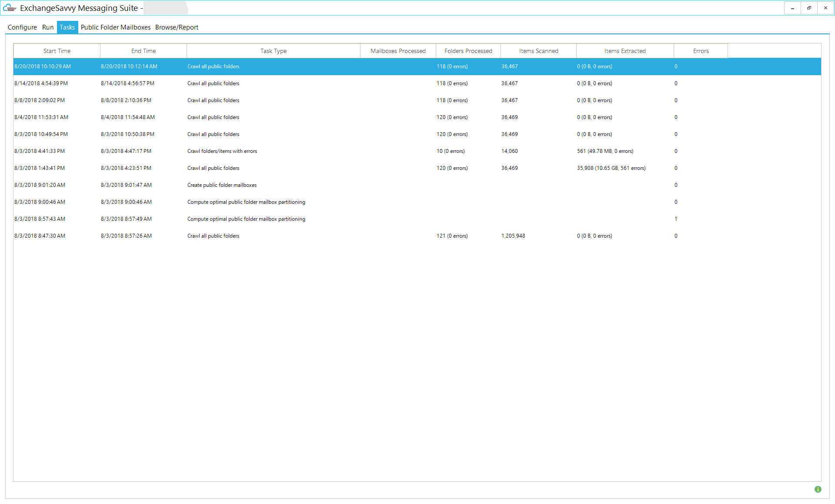Select the 'Create public folder mailboxes' task
The width and height of the screenshot is (835, 504).
tap(417, 185)
